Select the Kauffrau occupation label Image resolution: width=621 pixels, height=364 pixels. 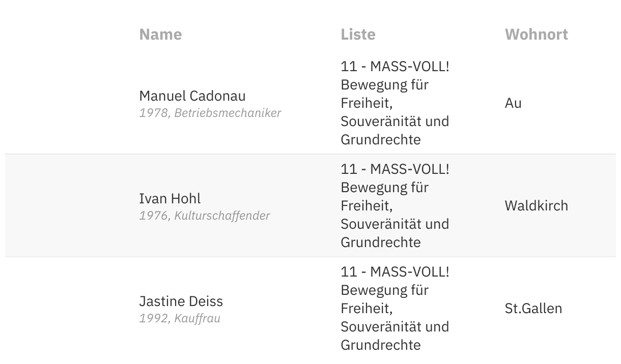click(197, 318)
